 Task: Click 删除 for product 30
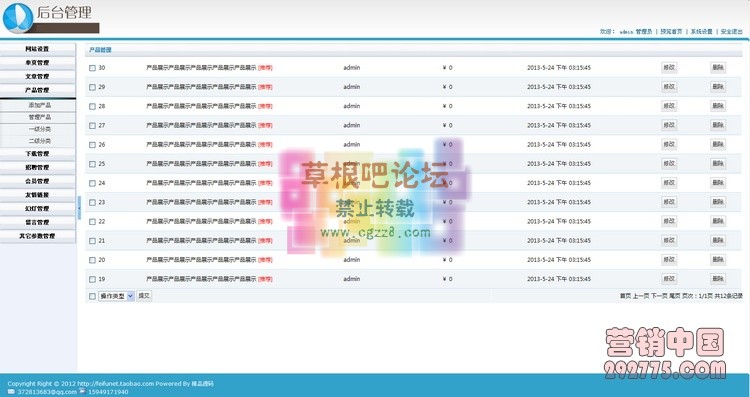pos(718,68)
